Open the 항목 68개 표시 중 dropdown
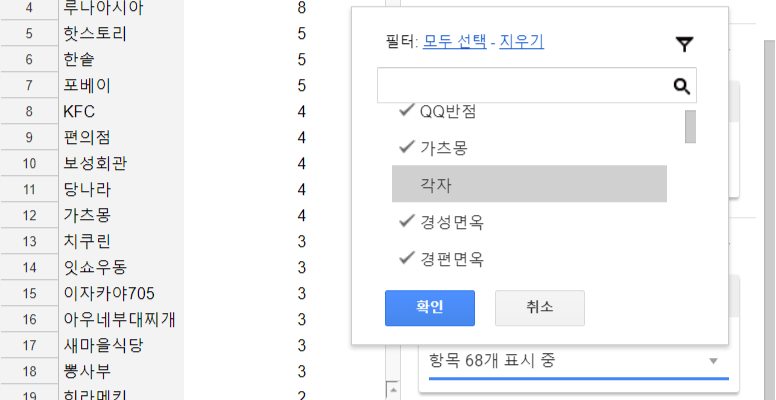The height and width of the screenshot is (400, 776). [x=573, y=361]
